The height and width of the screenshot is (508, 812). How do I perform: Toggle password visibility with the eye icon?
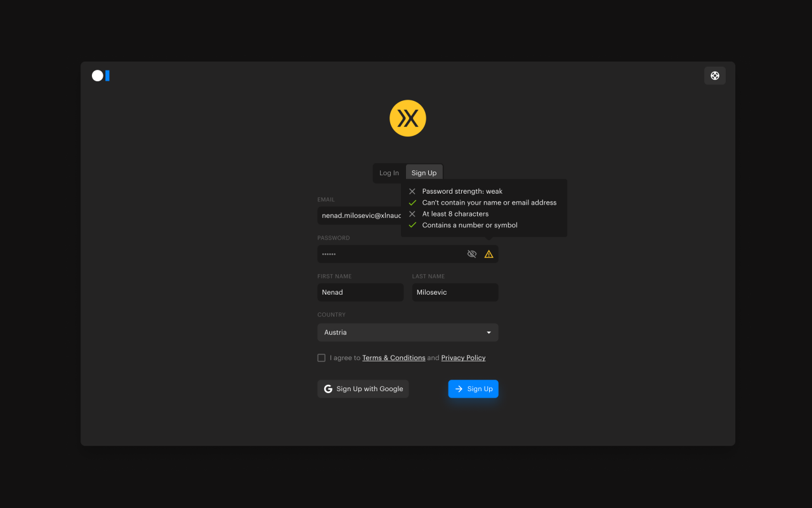click(471, 254)
